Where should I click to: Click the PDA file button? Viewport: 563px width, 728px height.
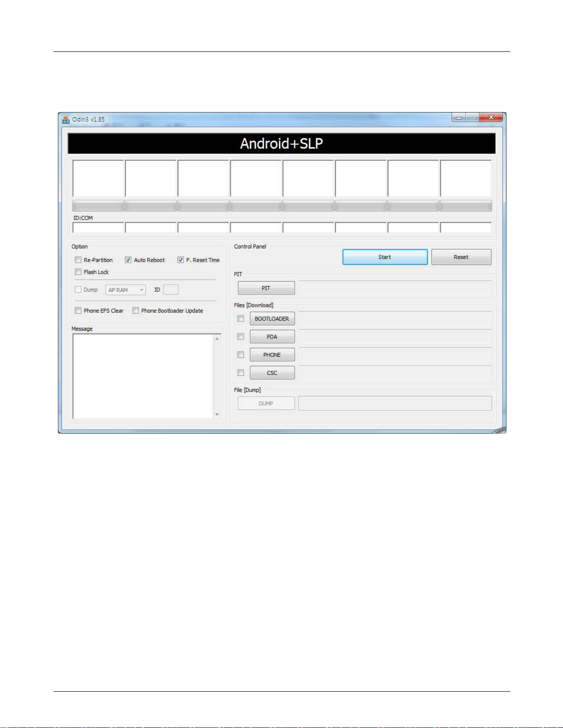coord(272,337)
